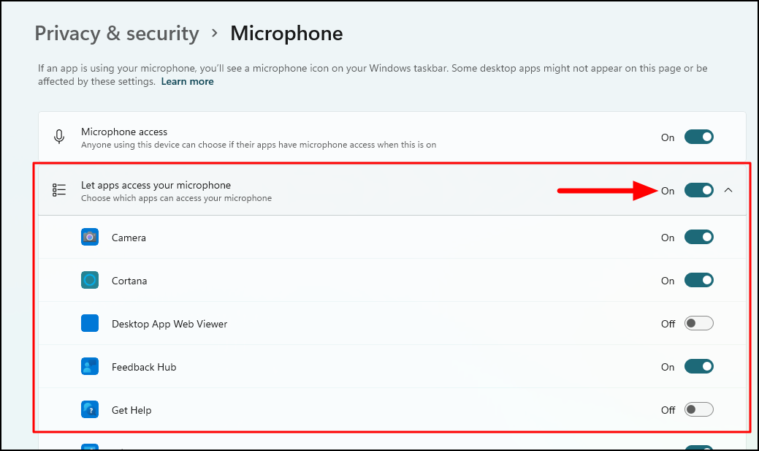Click the Camera app icon
This screenshot has width=759, height=451.
pos(90,238)
